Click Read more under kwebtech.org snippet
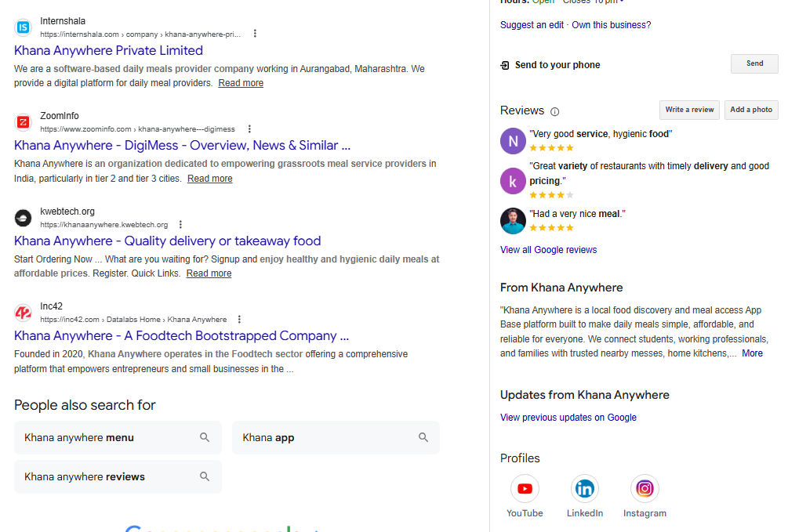The width and height of the screenshot is (788, 532). point(209,273)
